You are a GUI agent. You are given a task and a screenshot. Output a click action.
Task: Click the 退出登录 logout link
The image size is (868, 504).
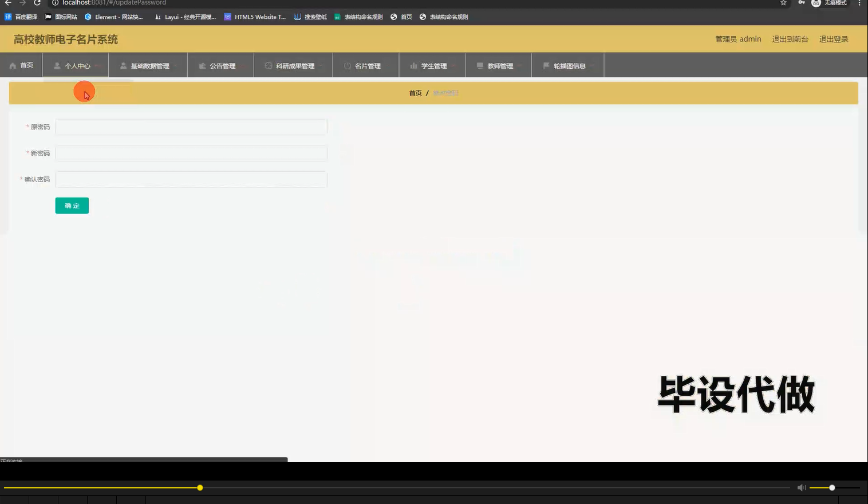click(833, 39)
